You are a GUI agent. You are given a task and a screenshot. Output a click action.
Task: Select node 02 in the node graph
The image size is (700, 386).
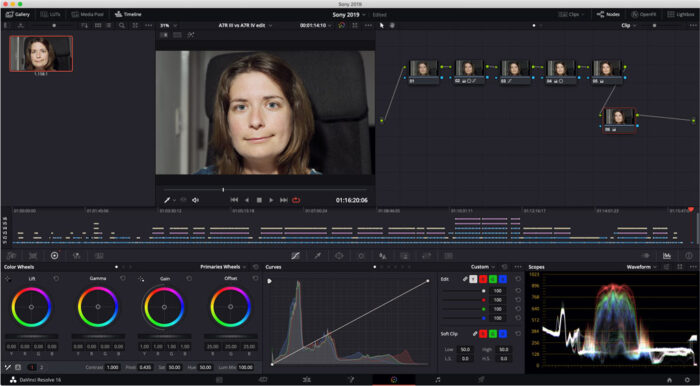[469, 71]
